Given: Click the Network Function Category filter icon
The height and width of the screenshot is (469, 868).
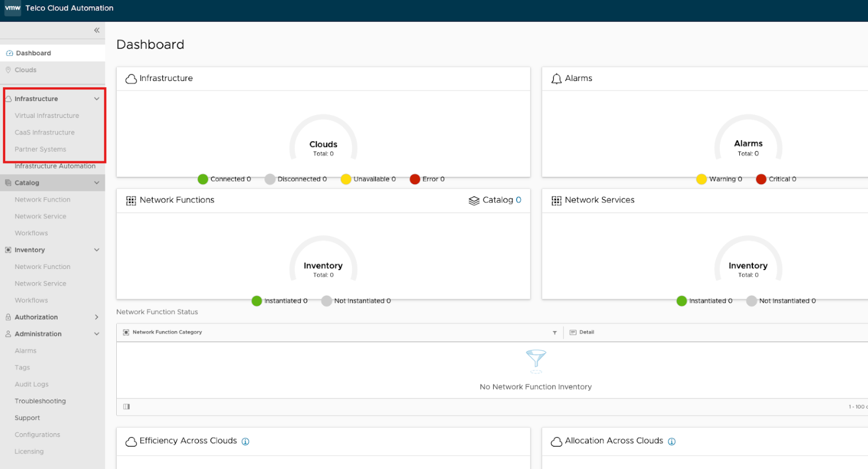Looking at the screenshot, I should coord(555,333).
